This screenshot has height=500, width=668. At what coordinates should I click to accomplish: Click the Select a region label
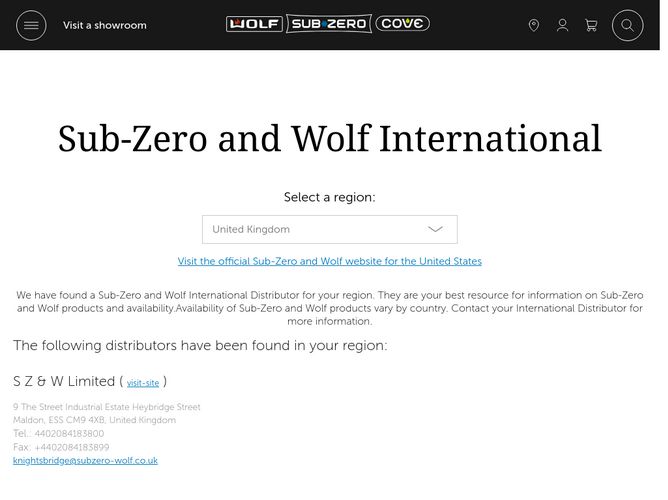tap(330, 197)
